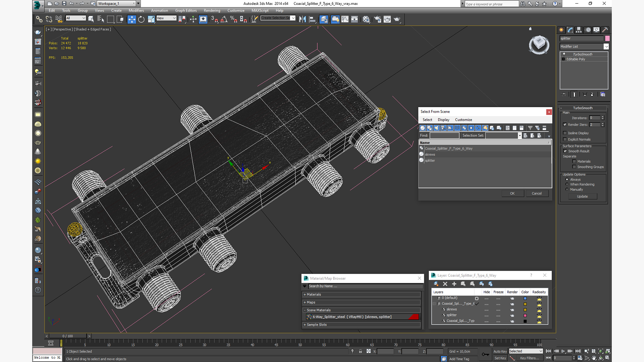Open Key Filters button
The width and height of the screenshot is (644, 362).
(530, 358)
